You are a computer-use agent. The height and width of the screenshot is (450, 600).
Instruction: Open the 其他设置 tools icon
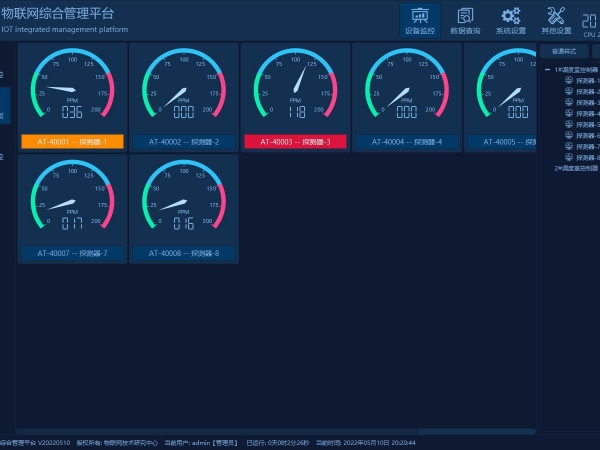[556, 20]
